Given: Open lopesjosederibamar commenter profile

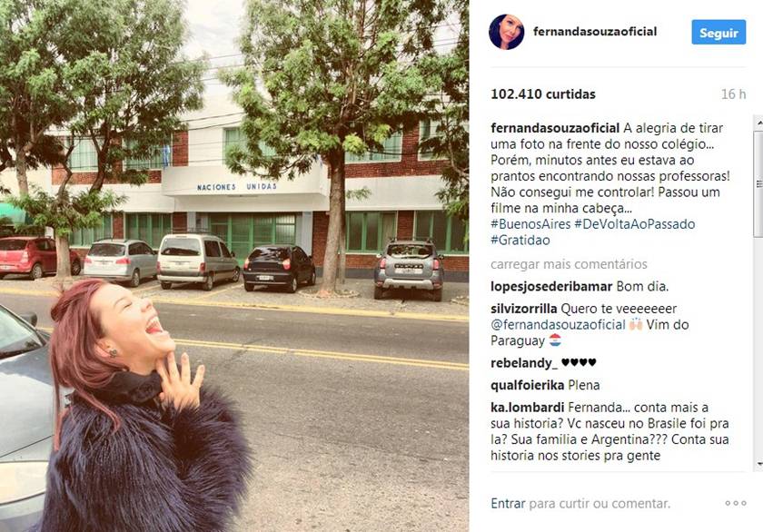Looking at the screenshot, I should tap(551, 286).
